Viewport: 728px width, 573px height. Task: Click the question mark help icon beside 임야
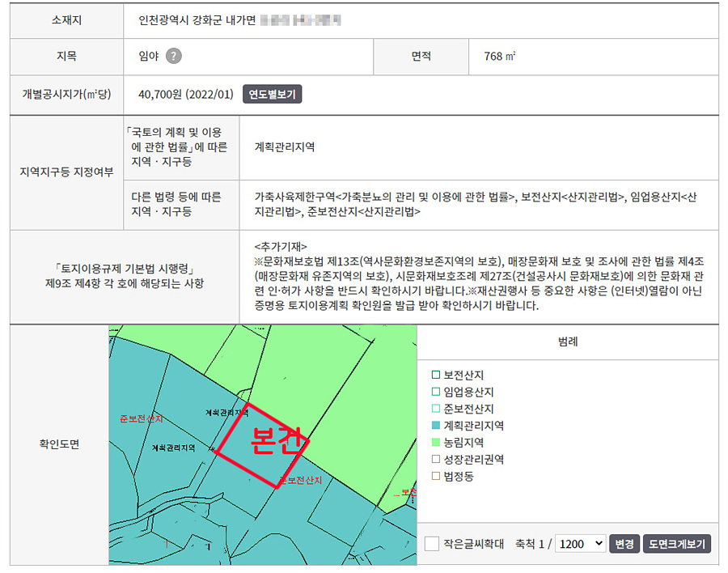coord(173,56)
